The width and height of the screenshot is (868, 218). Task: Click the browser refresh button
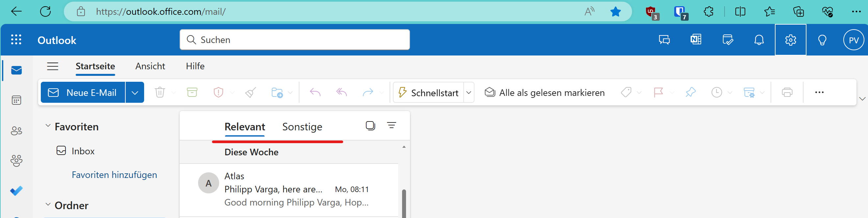45,11
